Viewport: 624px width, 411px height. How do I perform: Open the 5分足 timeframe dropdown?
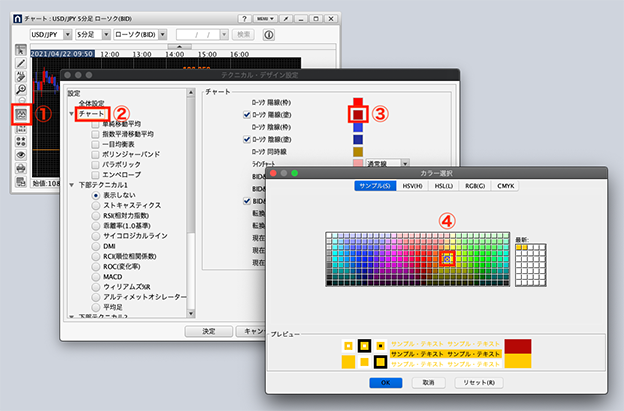(93, 35)
